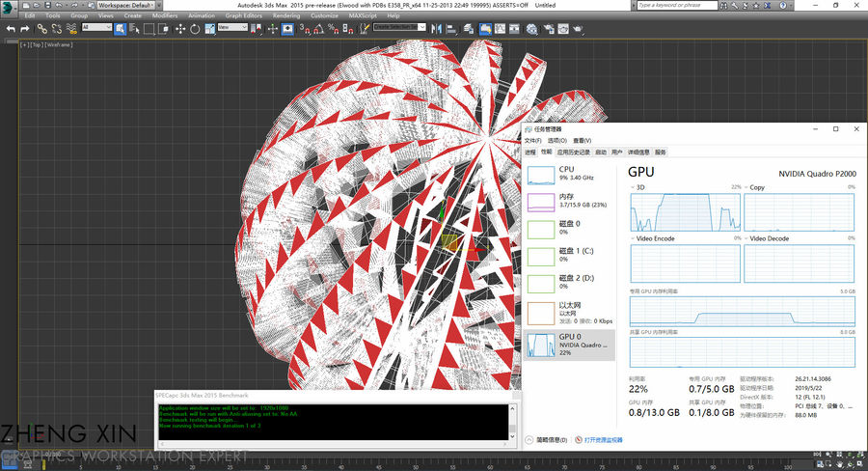Select the Unlink Selection tool
This screenshot has width=868, height=471.
click(57, 29)
